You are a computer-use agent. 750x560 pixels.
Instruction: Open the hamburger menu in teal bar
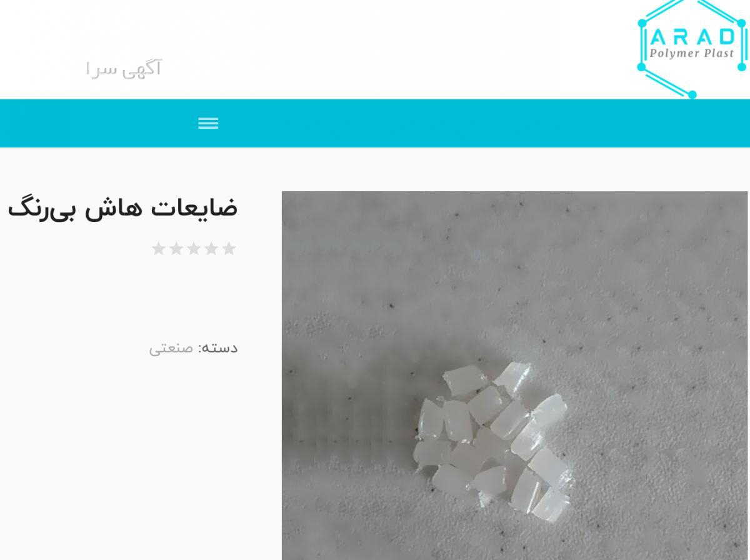click(208, 123)
